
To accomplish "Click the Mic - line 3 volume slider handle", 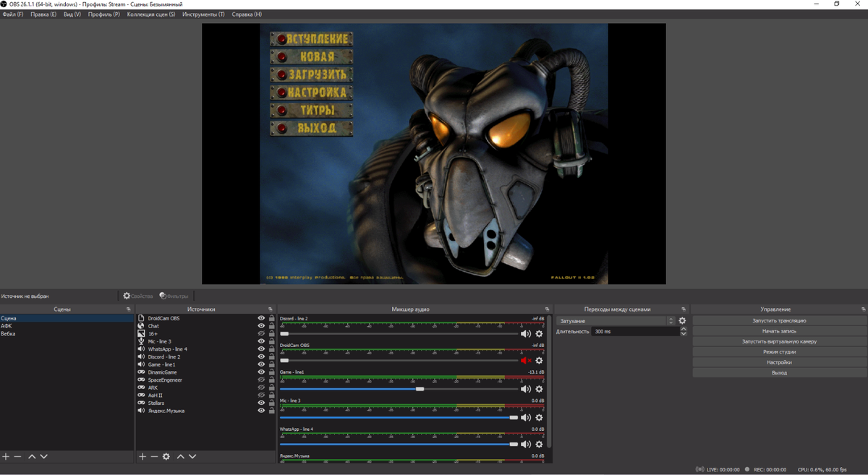I will coord(514,418).
